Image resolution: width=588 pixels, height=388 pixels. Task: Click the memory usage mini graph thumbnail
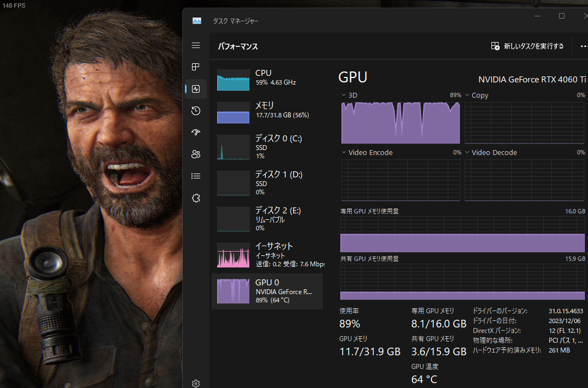pos(233,112)
